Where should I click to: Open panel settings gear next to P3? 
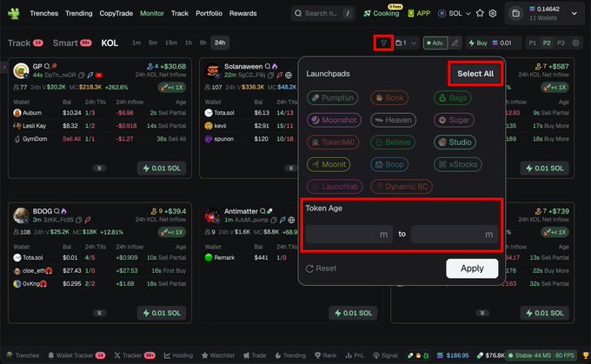click(x=575, y=43)
